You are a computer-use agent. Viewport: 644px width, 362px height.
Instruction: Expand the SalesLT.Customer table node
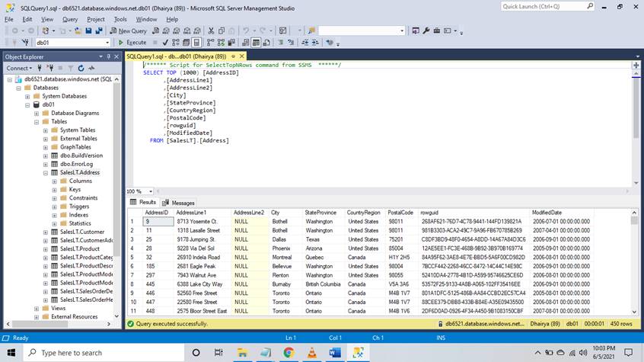(46, 232)
